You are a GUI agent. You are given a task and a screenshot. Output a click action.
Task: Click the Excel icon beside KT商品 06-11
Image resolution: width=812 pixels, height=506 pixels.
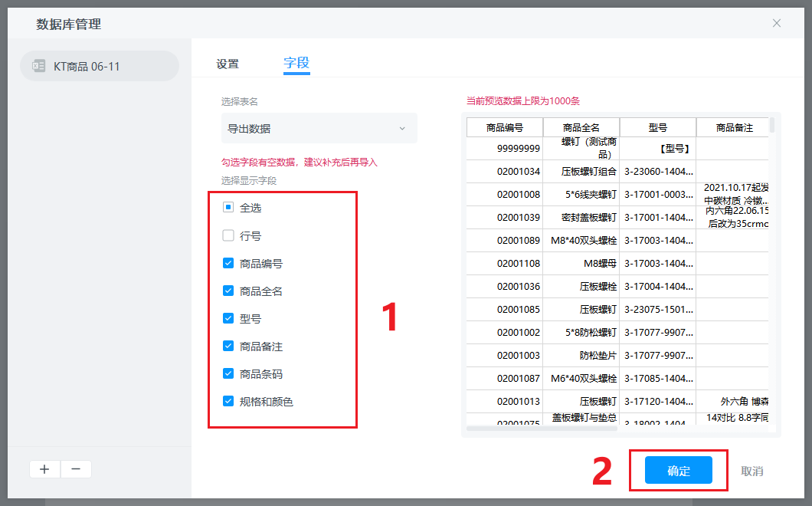(38, 66)
